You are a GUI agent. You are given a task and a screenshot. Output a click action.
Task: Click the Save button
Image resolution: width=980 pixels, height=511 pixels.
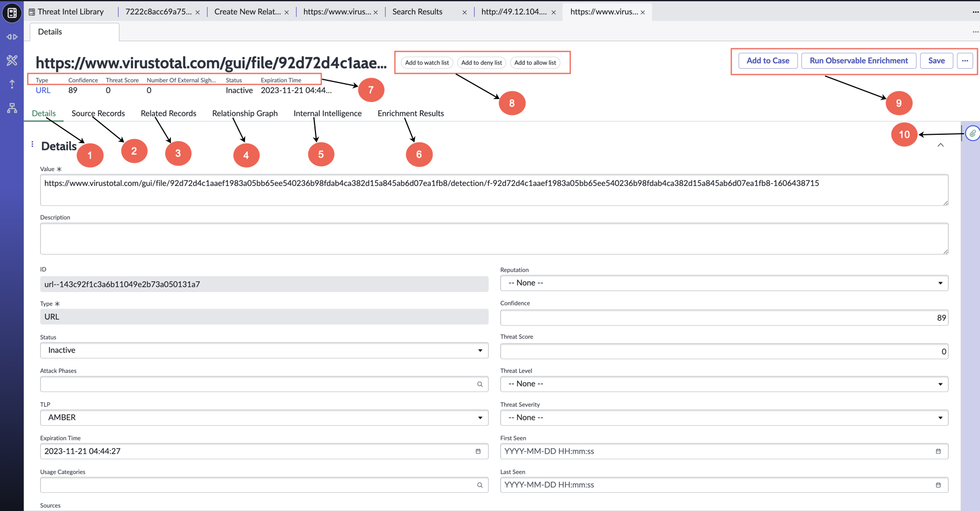pos(937,61)
